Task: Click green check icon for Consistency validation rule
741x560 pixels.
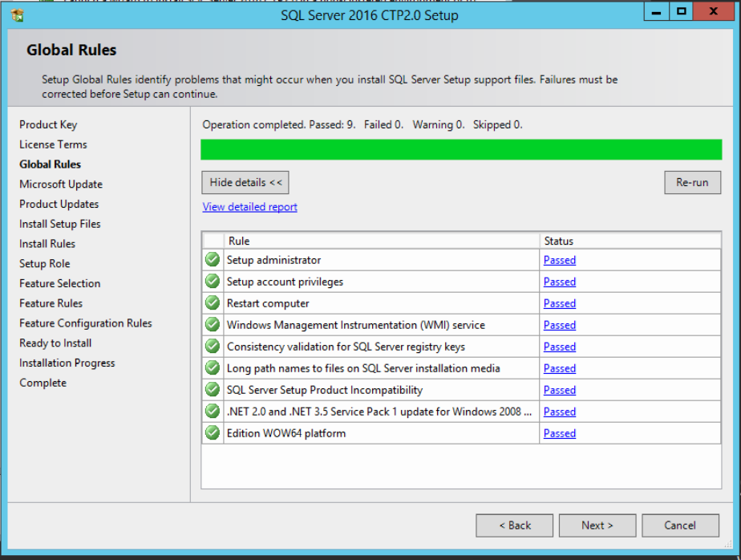Action: tap(213, 347)
